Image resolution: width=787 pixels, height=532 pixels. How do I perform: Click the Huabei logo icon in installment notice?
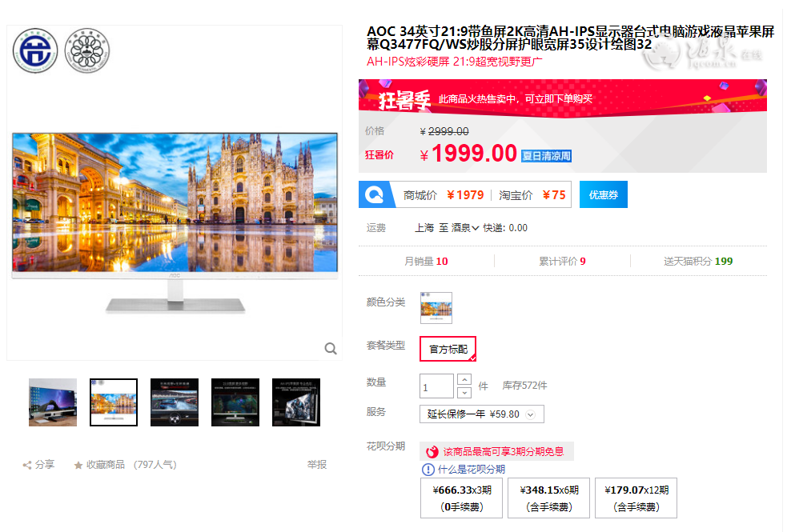[x=432, y=452]
